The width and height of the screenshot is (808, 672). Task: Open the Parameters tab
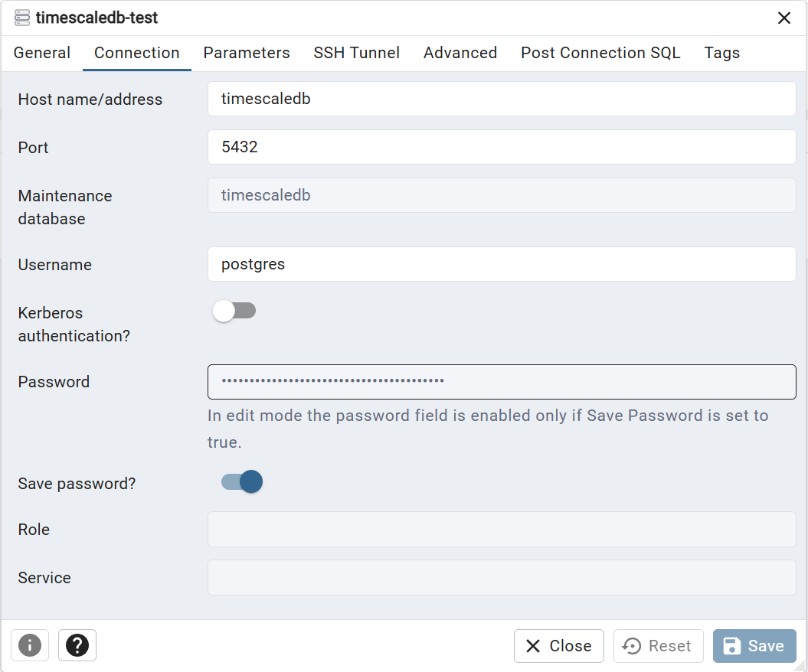click(x=247, y=53)
